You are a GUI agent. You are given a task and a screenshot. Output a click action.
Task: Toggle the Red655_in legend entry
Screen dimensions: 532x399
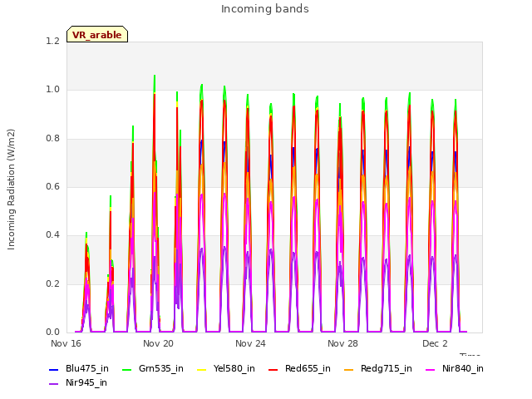(x=299, y=369)
